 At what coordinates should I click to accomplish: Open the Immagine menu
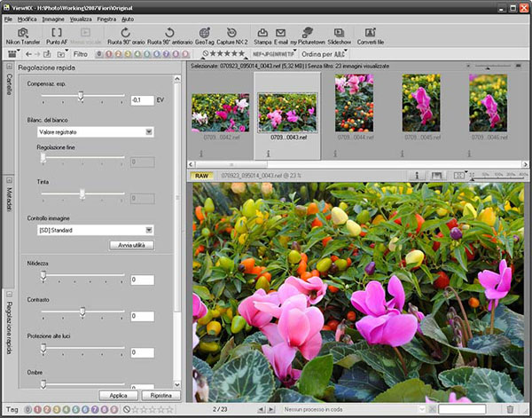tap(53, 19)
